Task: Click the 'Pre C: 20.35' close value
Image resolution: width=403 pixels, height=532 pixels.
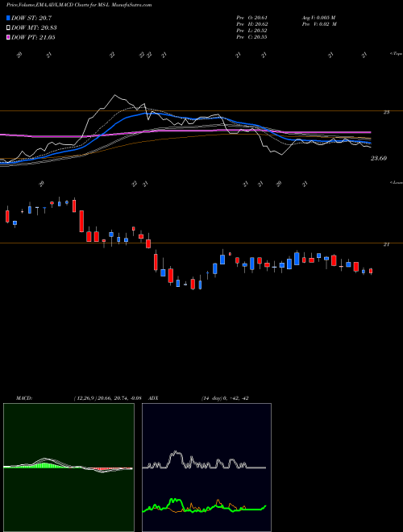Action: (x=252, y=37)
